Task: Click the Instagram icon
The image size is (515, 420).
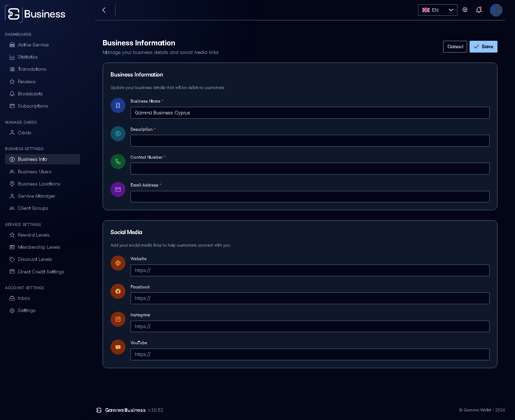Action: (x=118, y=319)
